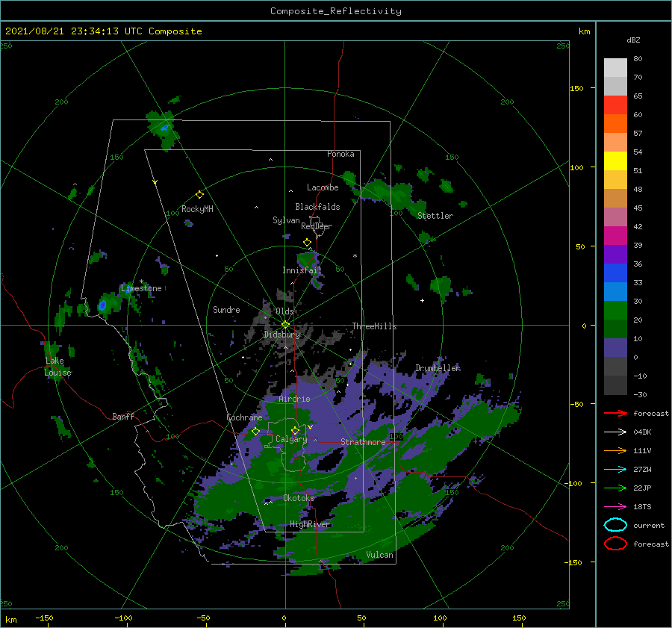Click the white 04DK arrow symbol
This screenshot has height=628, width=672.
(x=615, y=432)
